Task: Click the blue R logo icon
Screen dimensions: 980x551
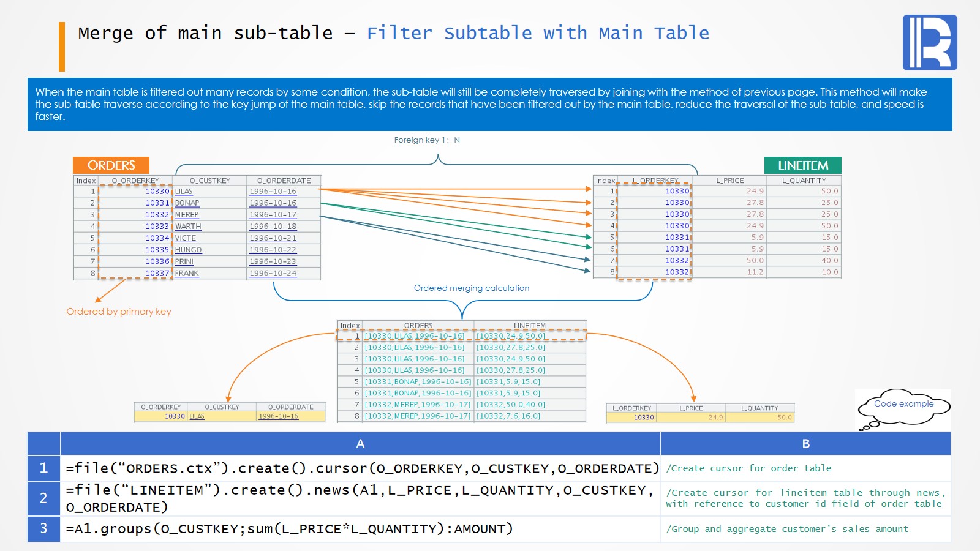Action: click(929, 42)
